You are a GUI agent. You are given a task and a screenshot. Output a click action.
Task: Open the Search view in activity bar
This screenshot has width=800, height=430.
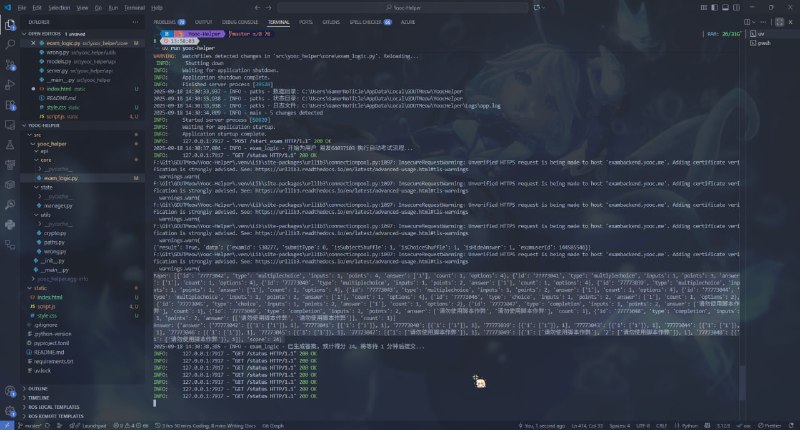[x=9, y=43]
